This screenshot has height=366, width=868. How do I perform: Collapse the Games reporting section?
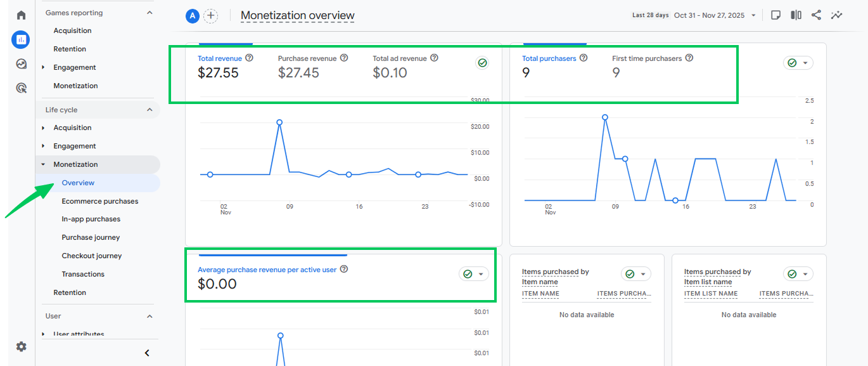[150, 13]
